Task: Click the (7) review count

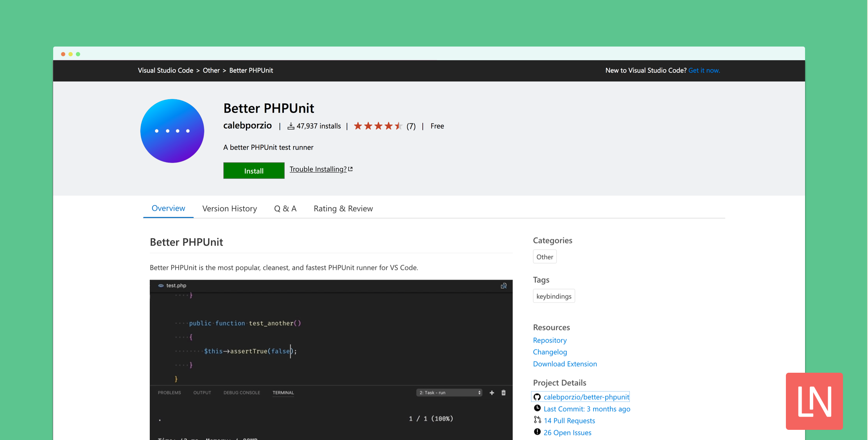Action: coord(411,126)
